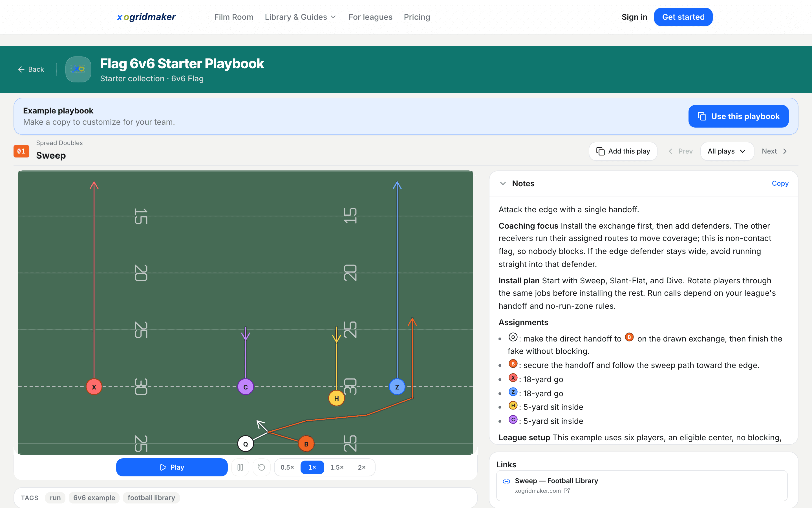Click the Assignments heading in Notes

pyautogui.click(x=524, y=322)
